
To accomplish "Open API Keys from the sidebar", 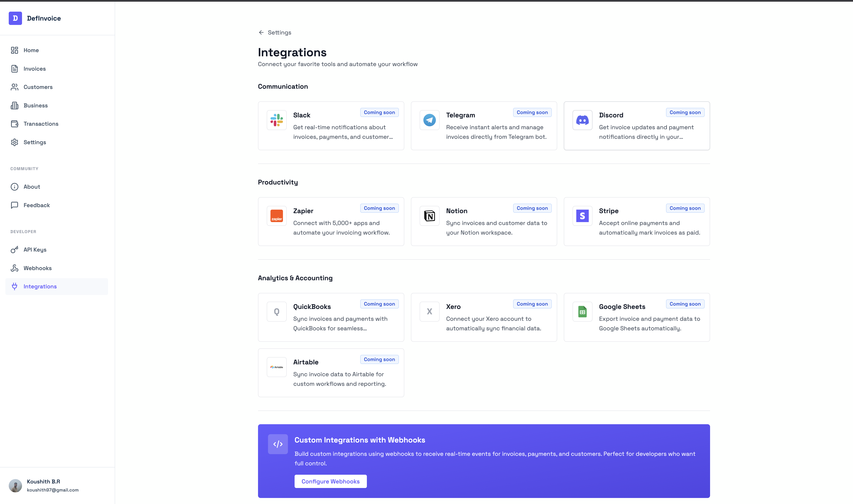I will point(35,250).
